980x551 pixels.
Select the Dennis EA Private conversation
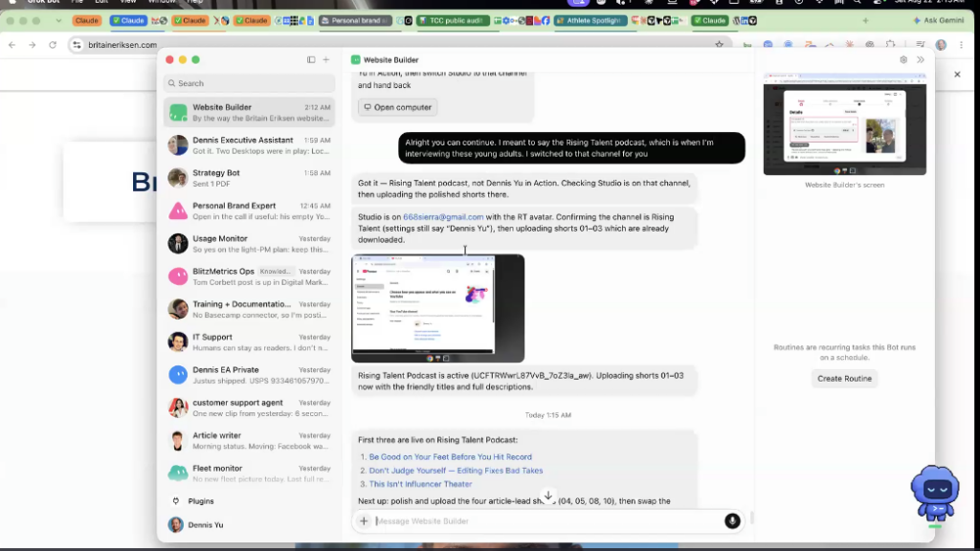250,375
